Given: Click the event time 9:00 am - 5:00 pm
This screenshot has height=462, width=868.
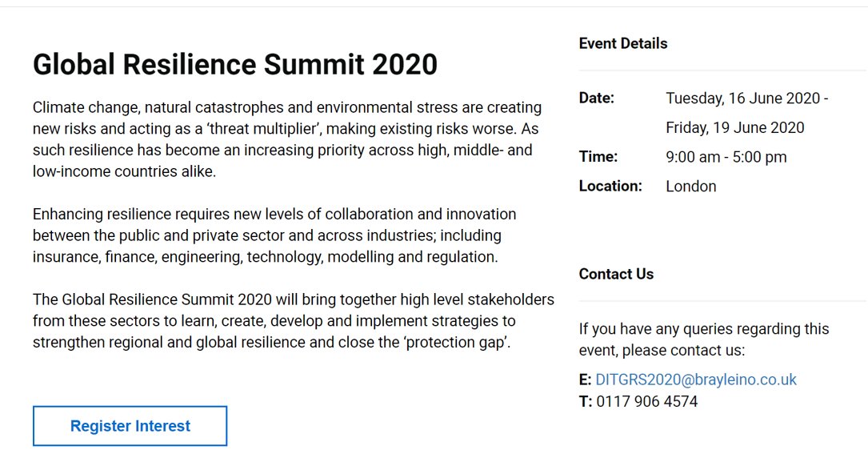Looking at the screenshot, I should 726,157.
